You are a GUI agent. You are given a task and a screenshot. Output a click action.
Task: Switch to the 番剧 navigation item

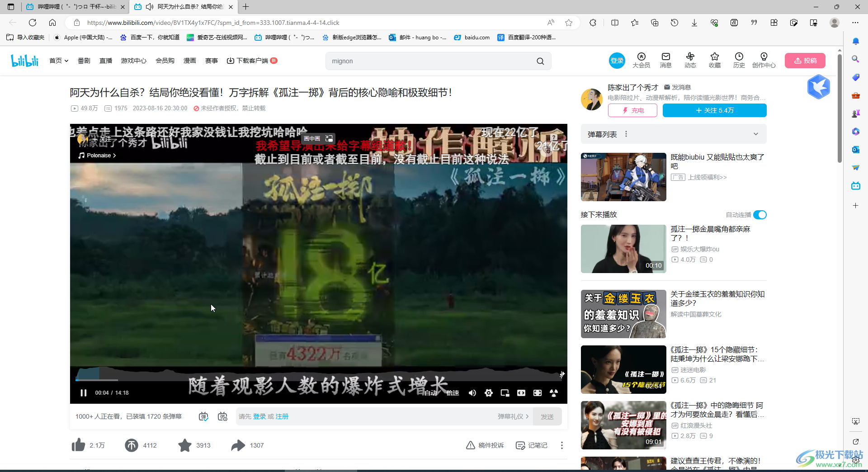pyautogui.click(x=84, y=60)
